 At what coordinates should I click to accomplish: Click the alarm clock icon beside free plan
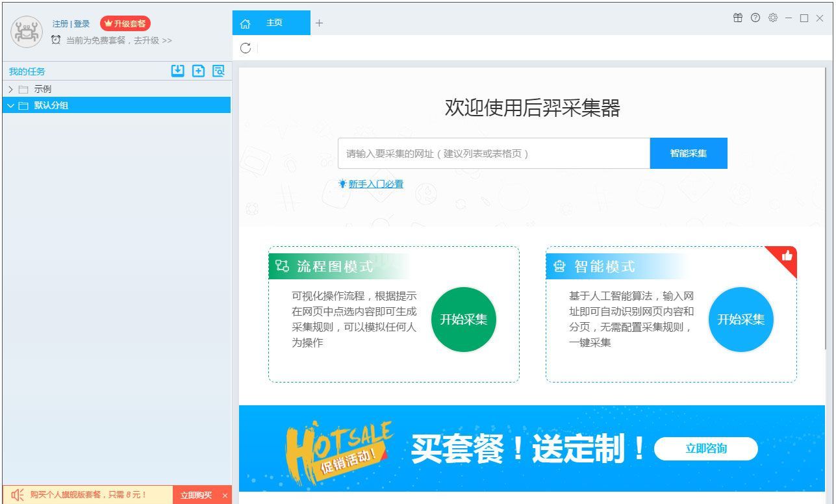[x=56, y=40]
